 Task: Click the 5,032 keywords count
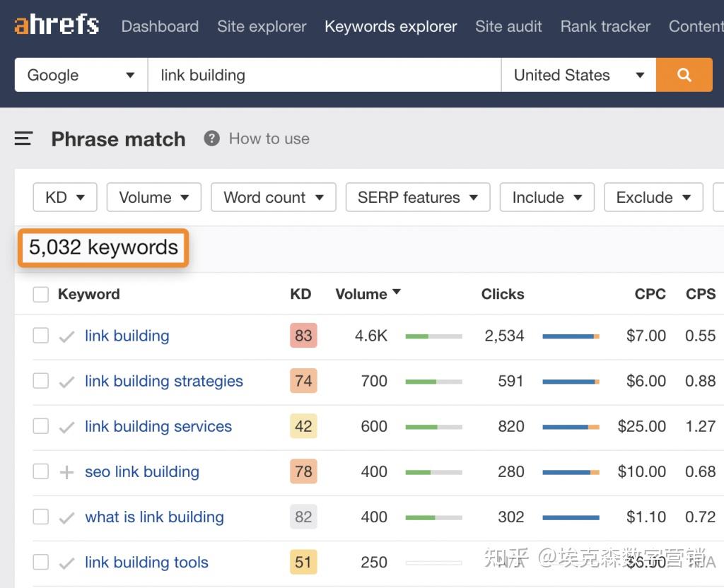pyautogui.click(x=103, y=247)
